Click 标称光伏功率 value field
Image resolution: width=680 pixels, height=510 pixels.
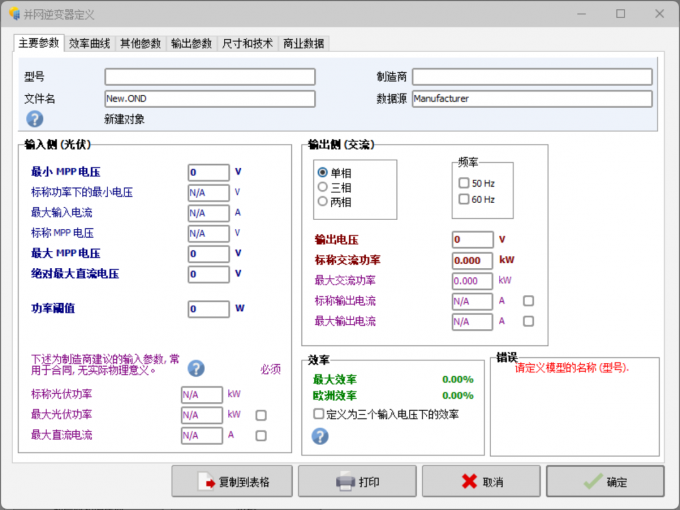point(202,395)
